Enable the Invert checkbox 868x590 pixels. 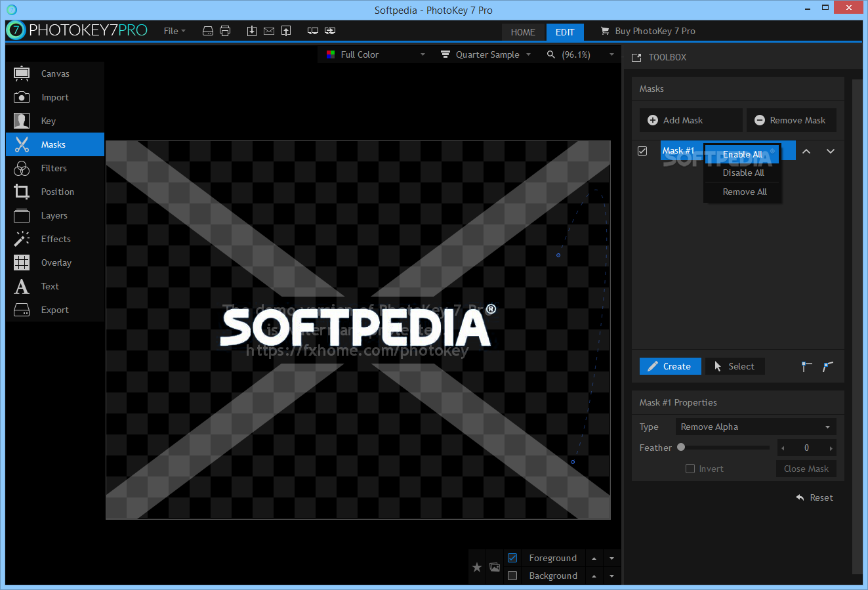(x=690, y=469)
